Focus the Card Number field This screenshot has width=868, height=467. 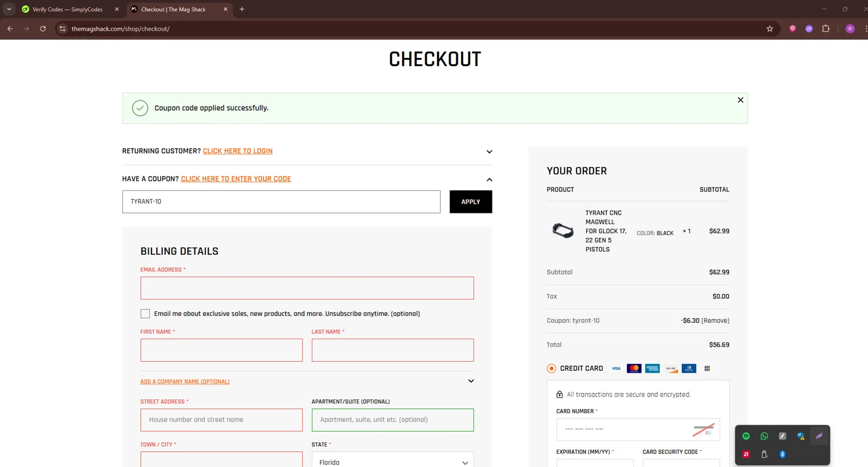coord(638,430)
